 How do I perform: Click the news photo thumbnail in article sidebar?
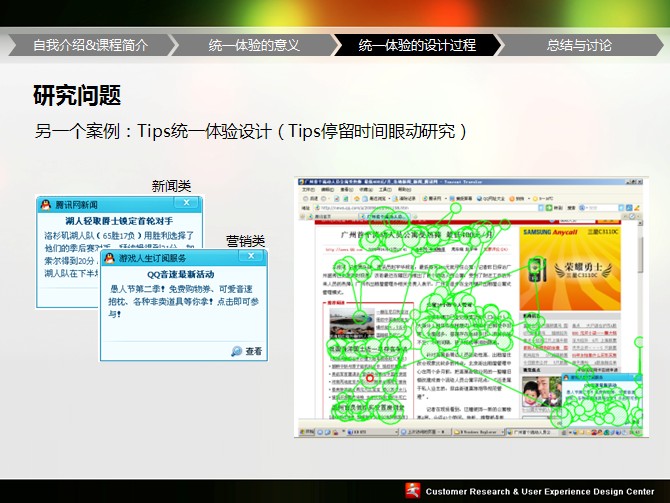pos(352,324)
